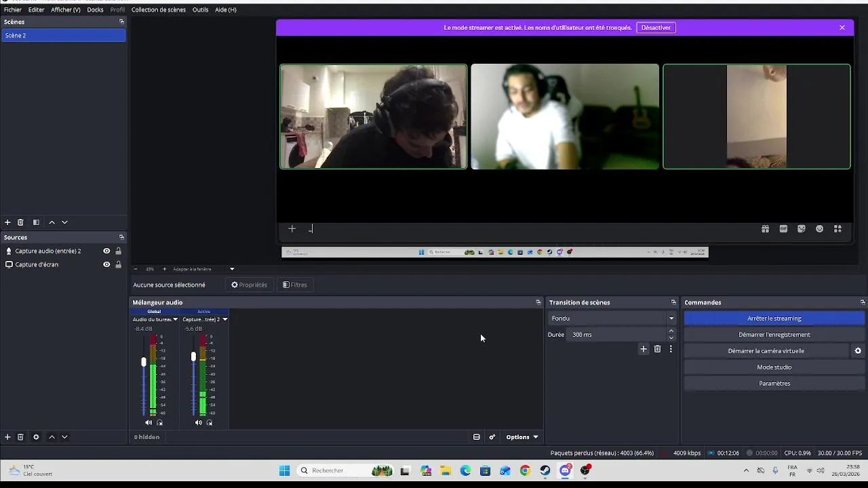Hide the Capture audio (entrée) 2 source

(106, 251)
